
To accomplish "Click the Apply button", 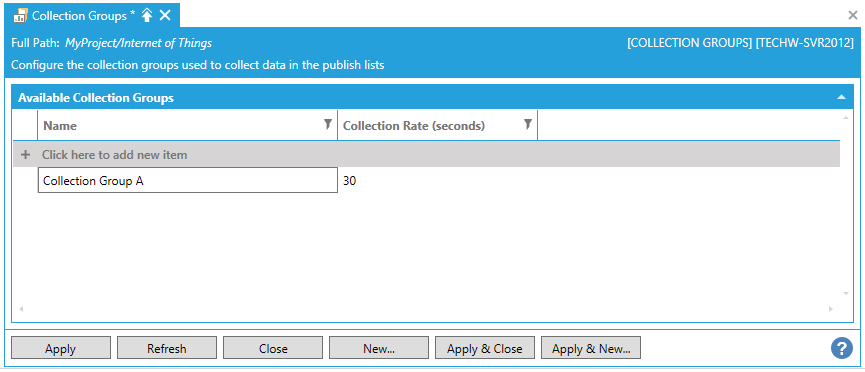I will click(61, 348).
